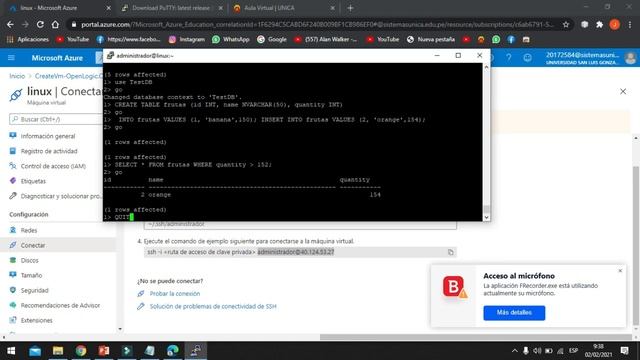Open Control de acceso (IAM)

53,166
